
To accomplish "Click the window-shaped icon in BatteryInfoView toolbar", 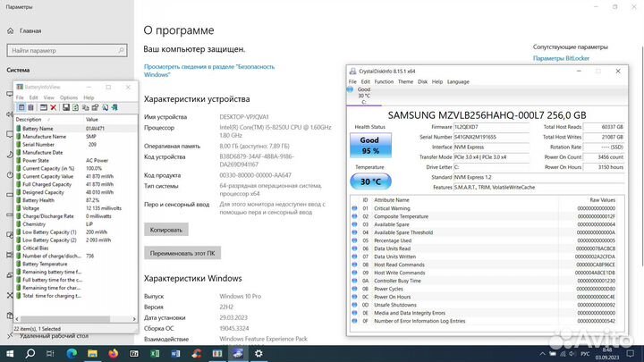I will tap(44, 107).
